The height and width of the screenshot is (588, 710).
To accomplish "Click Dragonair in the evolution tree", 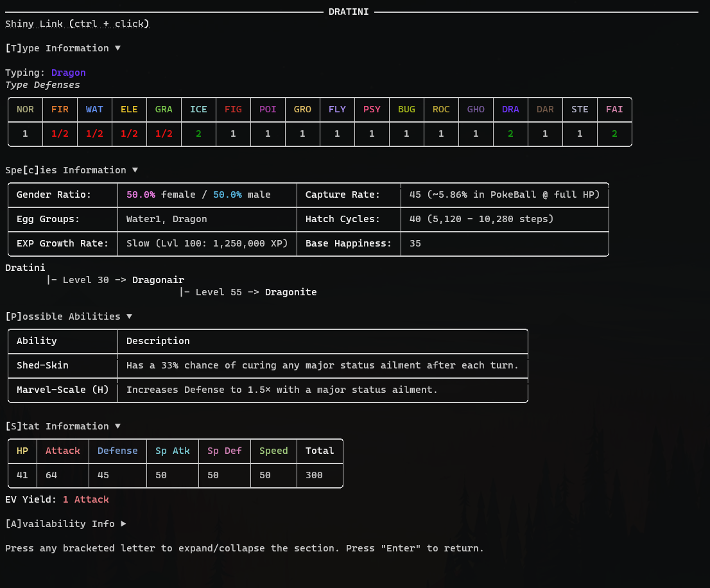I will 158,280.
